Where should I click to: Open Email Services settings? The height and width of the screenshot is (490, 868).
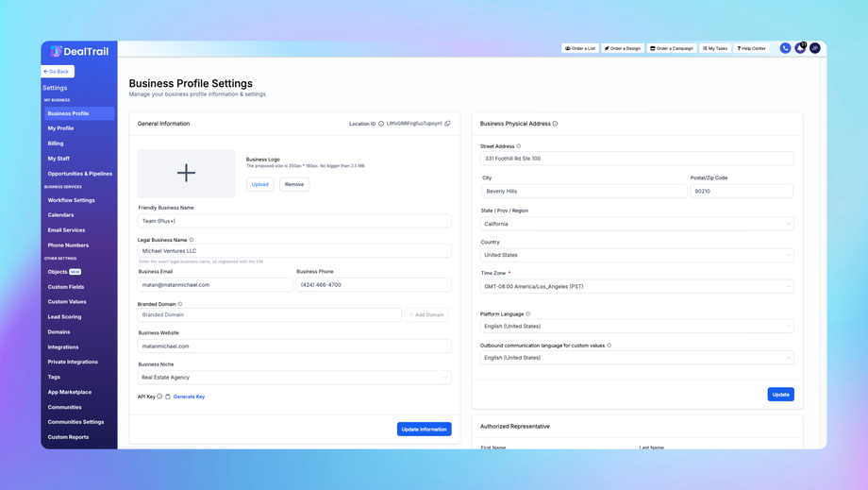(66, 229)
